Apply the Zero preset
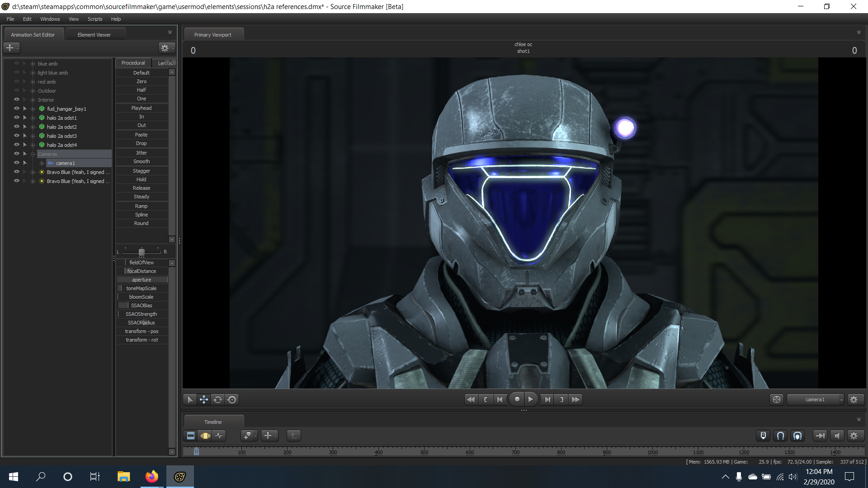Screen dimensions: 868x488 (142, 81)
